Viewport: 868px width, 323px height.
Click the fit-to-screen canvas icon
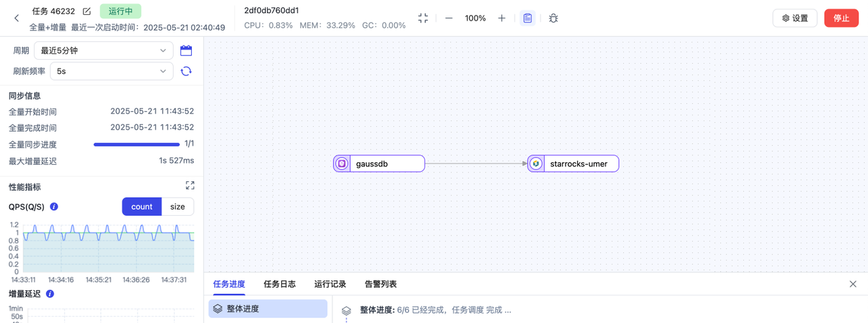pyautogui.click(x=423, y=18)
